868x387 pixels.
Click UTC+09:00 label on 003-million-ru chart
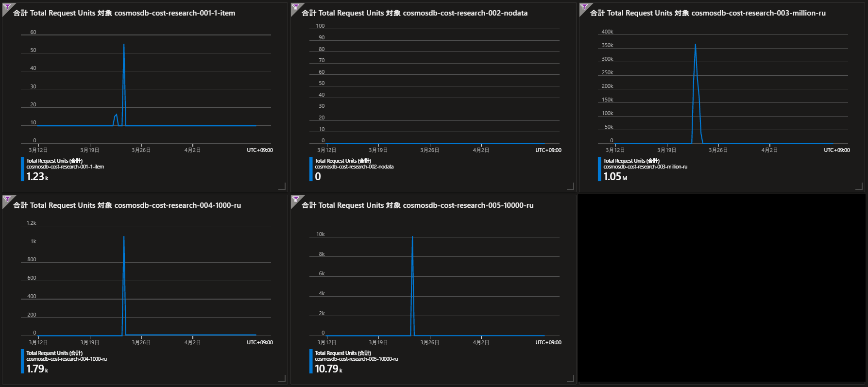(x=837, y=151)
